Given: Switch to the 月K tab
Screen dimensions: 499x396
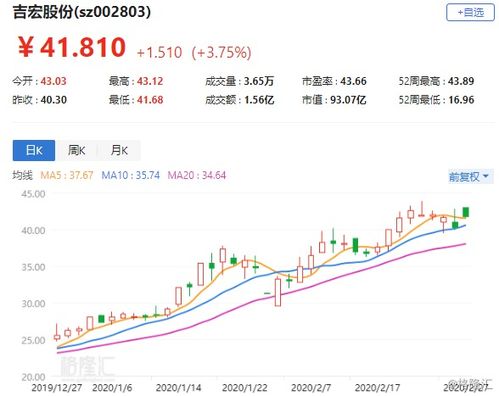Looking at the screenshot, I should pyautogui.click(x=119, y=150).
